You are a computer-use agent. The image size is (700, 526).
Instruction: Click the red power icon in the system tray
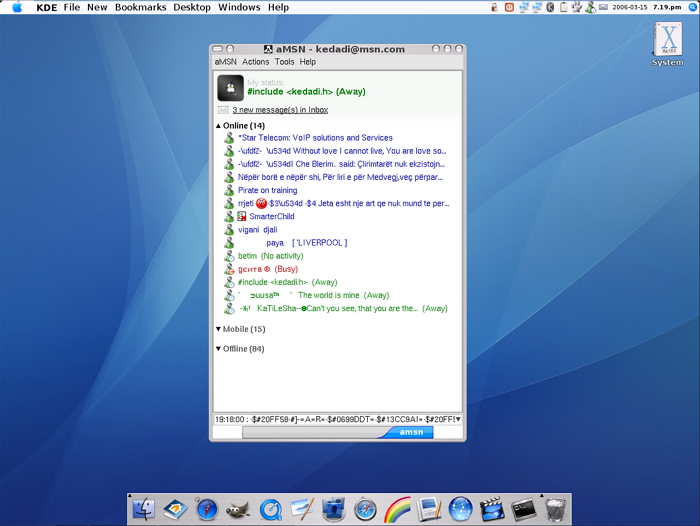point(509,7)
